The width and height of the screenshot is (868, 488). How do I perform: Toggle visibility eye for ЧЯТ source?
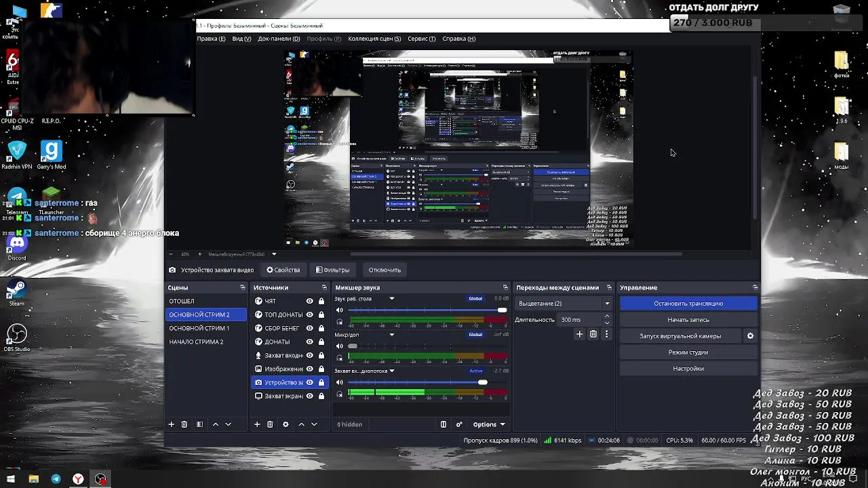309,301
